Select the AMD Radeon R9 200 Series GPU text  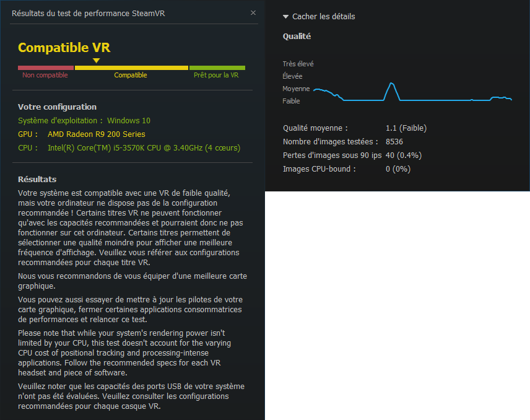(97, 134)
